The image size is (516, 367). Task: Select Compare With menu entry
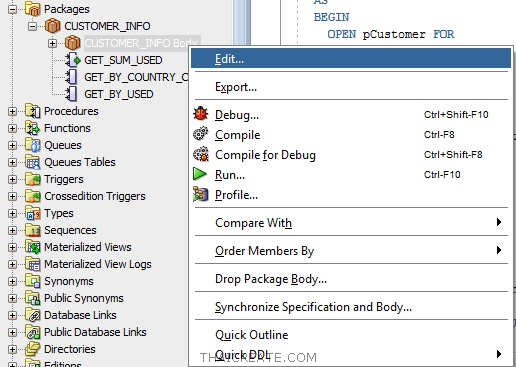pyautogui.click(x=351, y=222)
